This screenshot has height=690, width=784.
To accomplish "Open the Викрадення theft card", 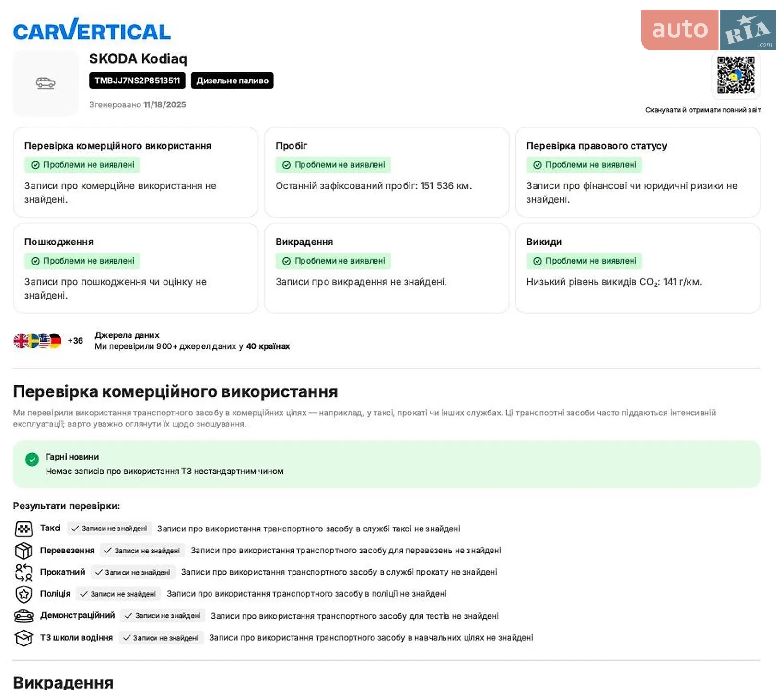I will [386, 268].
